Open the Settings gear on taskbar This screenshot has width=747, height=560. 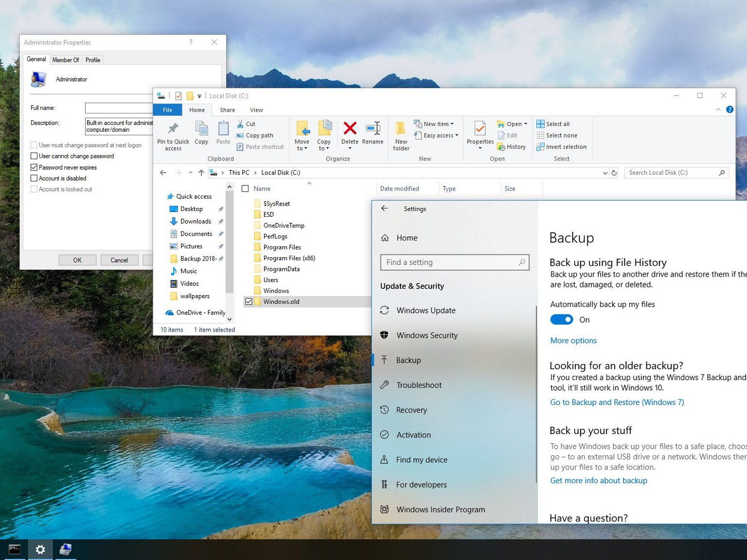(x=40, y=550)
